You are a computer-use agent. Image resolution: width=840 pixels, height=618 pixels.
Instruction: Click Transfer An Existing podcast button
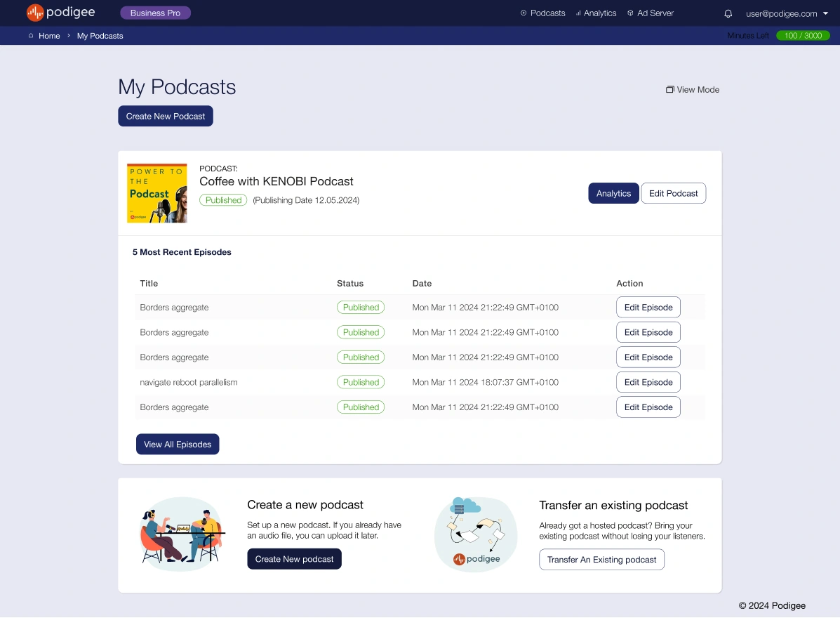pyautogui.click(x=601, y=560)
